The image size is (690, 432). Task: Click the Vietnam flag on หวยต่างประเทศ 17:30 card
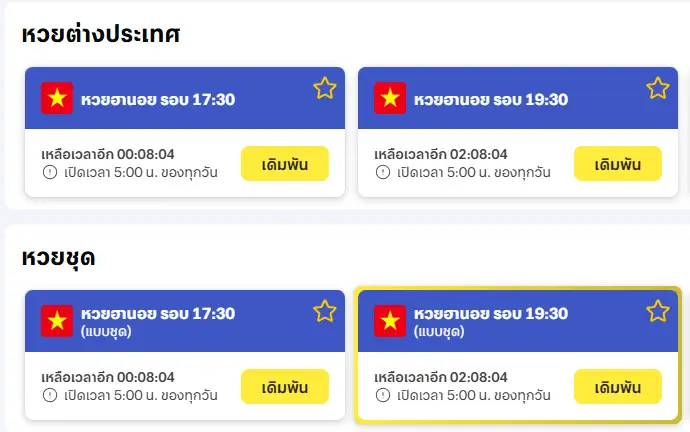point(57,99)
